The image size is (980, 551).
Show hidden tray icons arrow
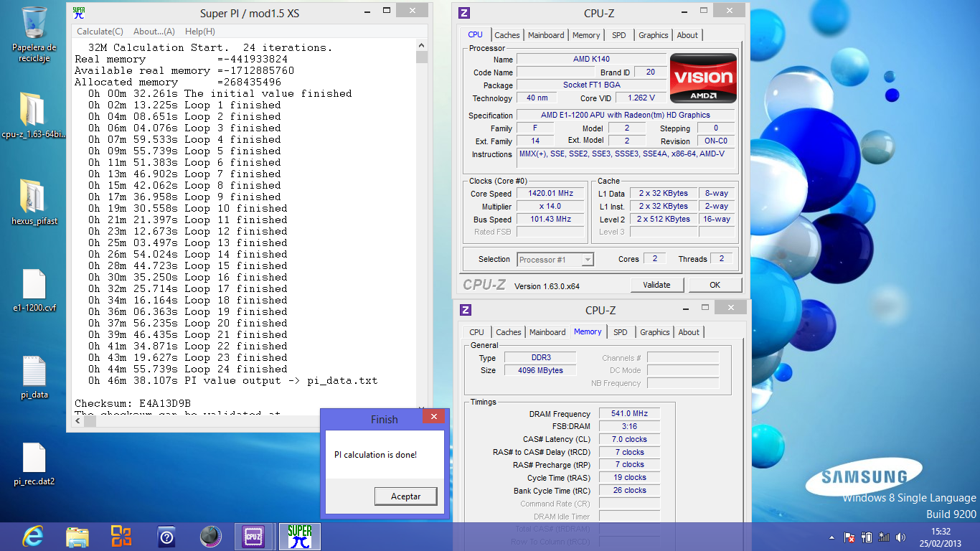coord(832,537)
